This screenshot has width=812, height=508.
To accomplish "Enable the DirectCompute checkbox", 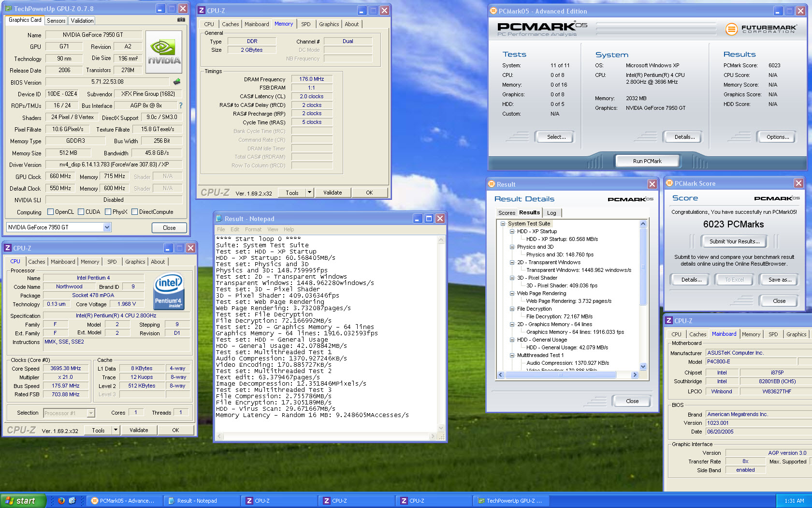I will [x=135, y=212].
